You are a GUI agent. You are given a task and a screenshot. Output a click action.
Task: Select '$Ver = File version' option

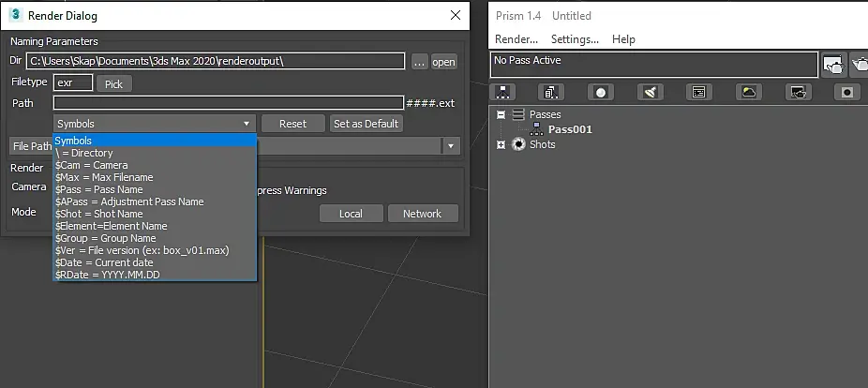(155, 250)
